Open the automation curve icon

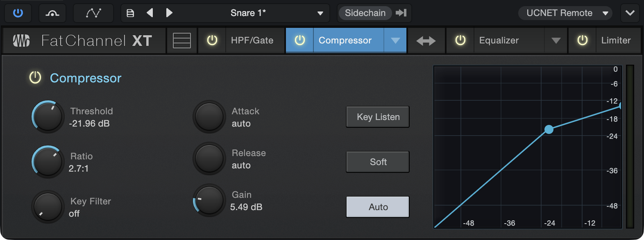click(x=93, y=13)
